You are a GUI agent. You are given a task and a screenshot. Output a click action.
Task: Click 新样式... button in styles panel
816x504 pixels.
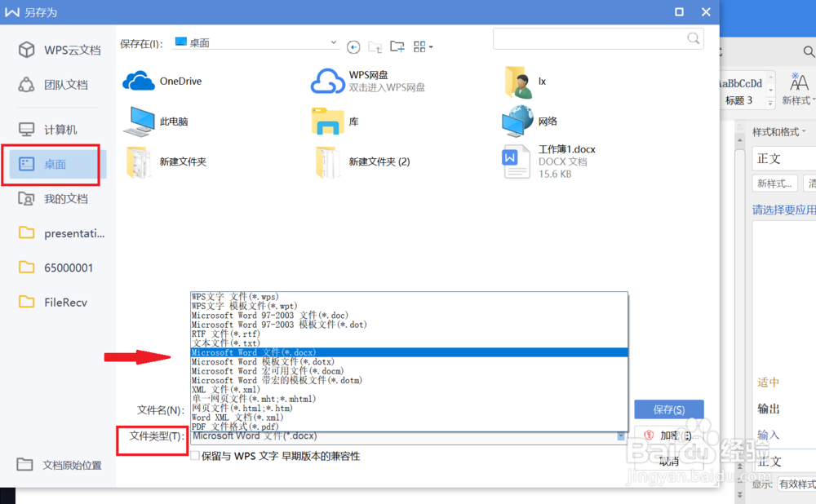774,183
